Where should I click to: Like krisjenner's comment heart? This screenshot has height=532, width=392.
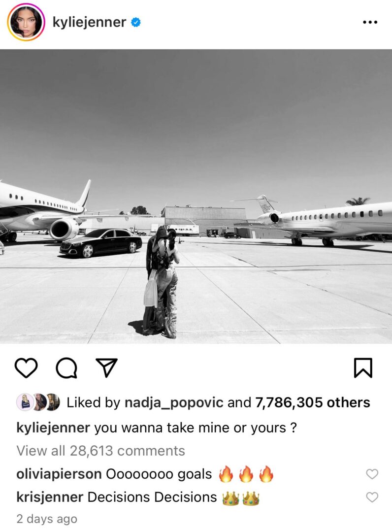[372, 498]
